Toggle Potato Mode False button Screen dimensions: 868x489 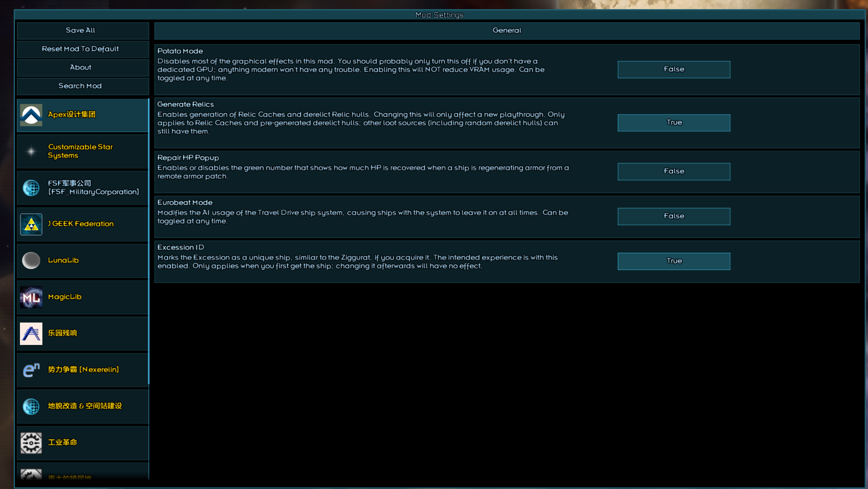pyautogui.click(x=674, y=69)
